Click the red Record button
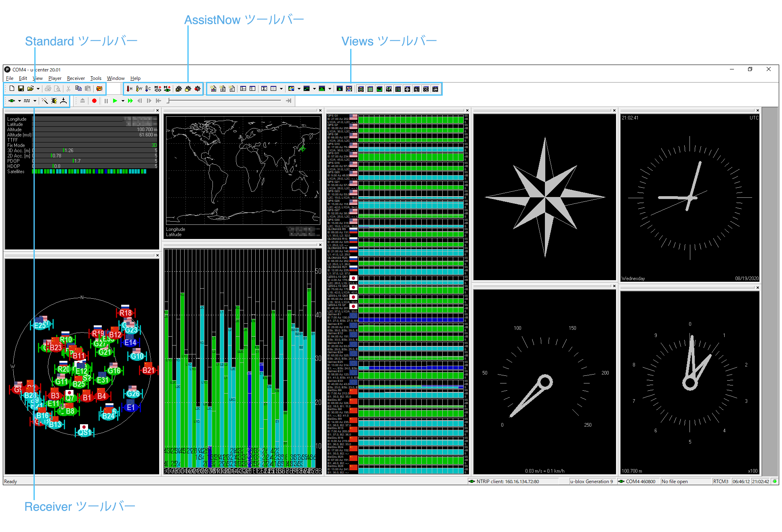This screenshot has width=782, height=532. tap(94, 101)
